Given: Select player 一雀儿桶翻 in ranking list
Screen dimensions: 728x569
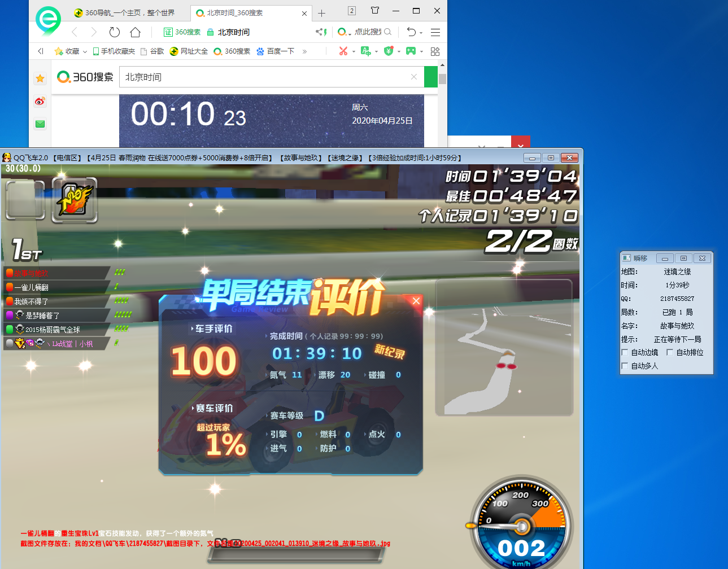Looking at the screenshot, I should click(x=56, y=287).
